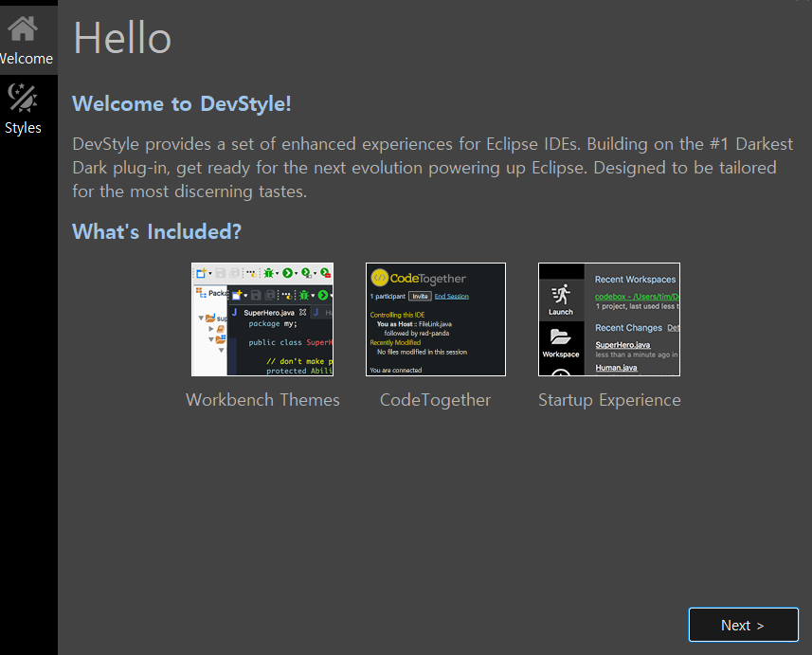This screenshot has width=812, height=655.
Task: Click the Welcome tab label
Action: click(26, 59)
